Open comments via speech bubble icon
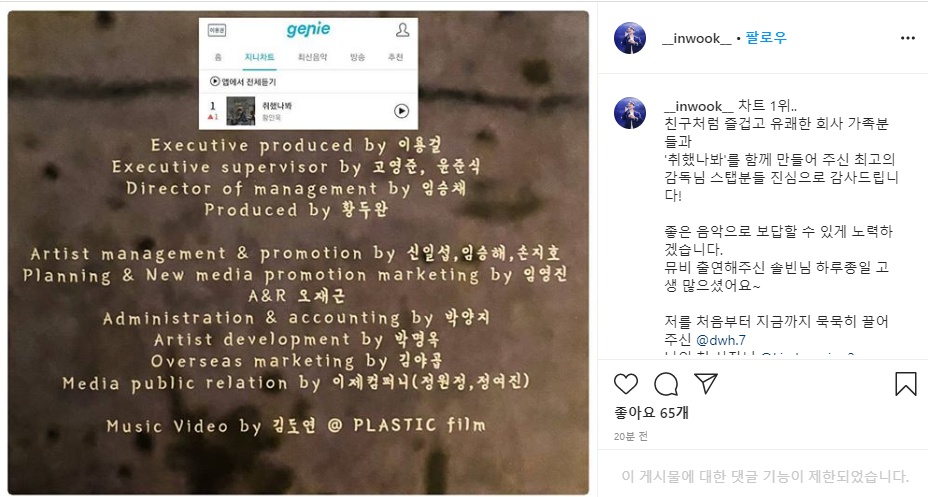 (x=666, y=384)
